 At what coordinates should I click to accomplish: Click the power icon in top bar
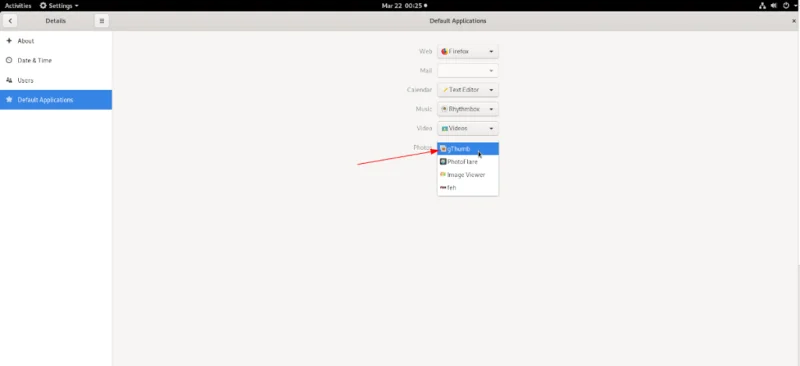pyautogui.click(x=786, y=6)
